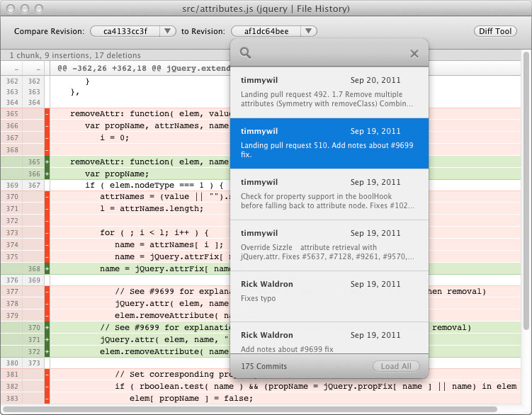
Task: Open the af1dc64bee revision dropdown arrow
Action: tap(308, 31)
